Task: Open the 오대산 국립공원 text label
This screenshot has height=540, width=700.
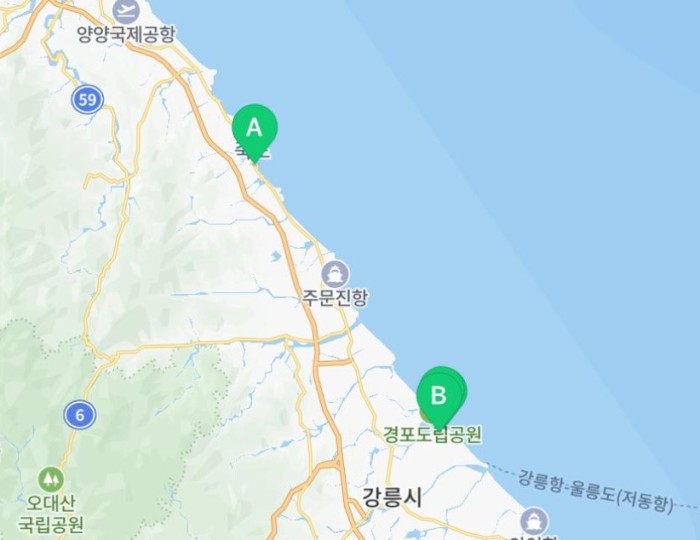Action: 50,513
